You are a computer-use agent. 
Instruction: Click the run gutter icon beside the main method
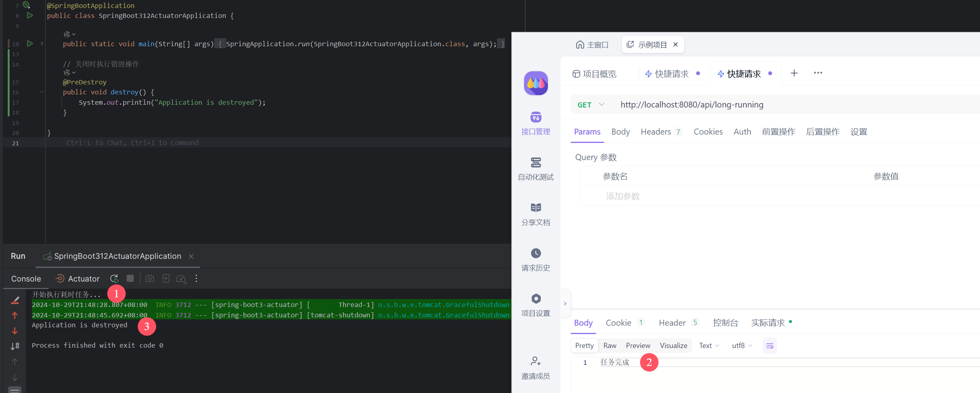[x=30, y=43]
